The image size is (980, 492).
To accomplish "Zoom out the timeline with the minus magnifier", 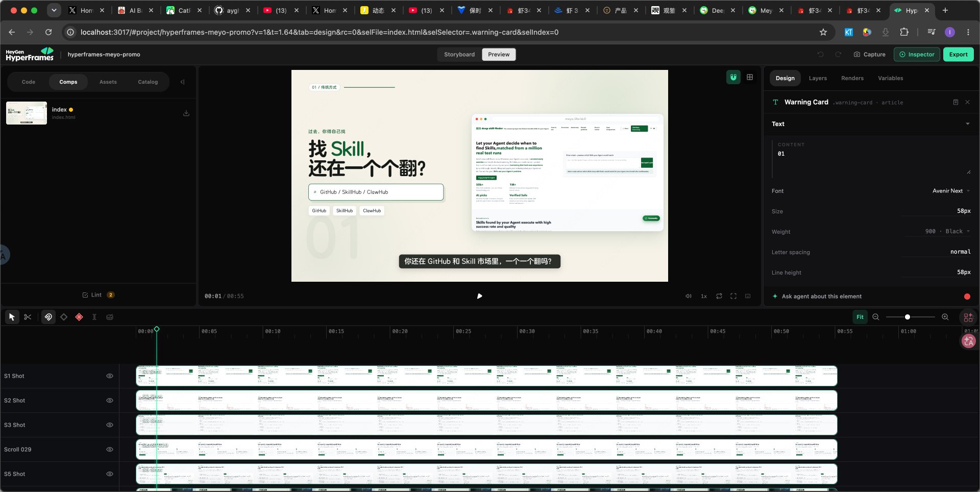I will click(876, 317).
